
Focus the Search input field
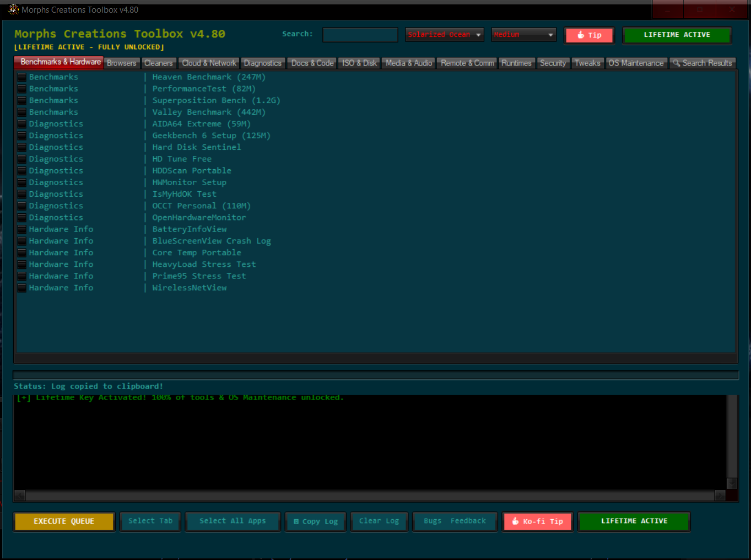[360, 35]
